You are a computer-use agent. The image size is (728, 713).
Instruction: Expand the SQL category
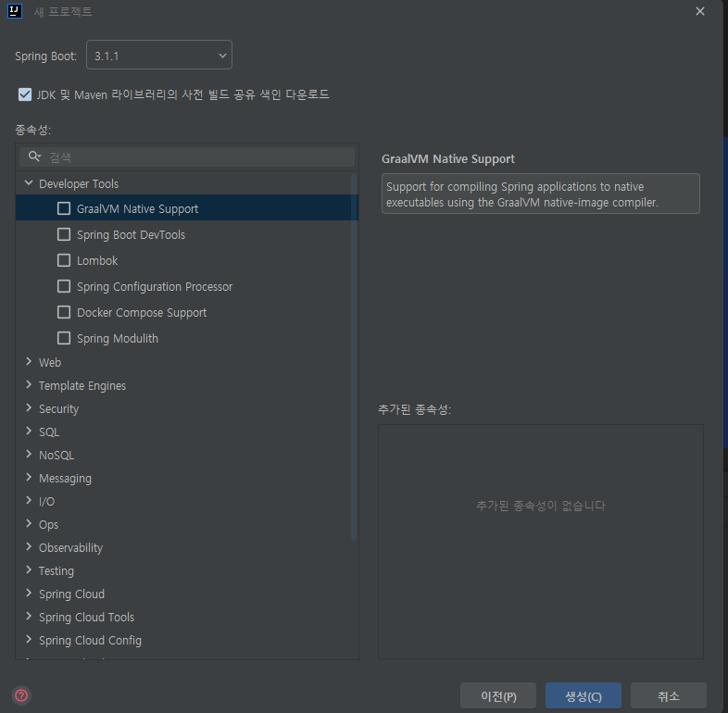(x=29, y=432)
